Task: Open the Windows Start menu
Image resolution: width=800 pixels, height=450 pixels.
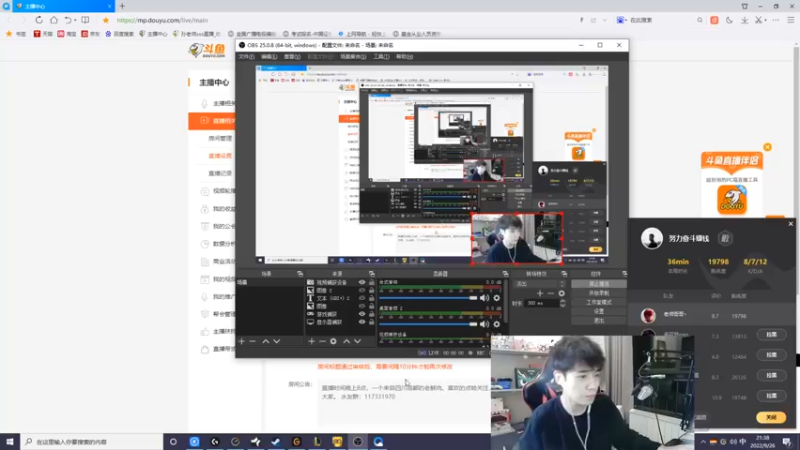Action: pyautogui.click(x=10, y=442)
